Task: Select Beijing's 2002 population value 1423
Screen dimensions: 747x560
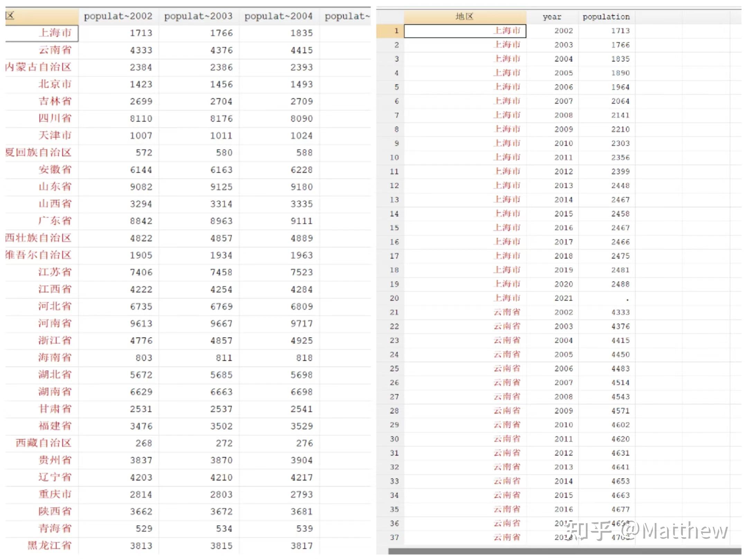Action: (141, 84)
